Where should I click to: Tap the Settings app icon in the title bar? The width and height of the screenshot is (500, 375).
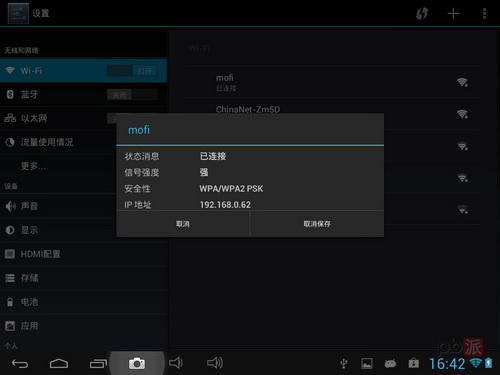(x=18, y=13)
